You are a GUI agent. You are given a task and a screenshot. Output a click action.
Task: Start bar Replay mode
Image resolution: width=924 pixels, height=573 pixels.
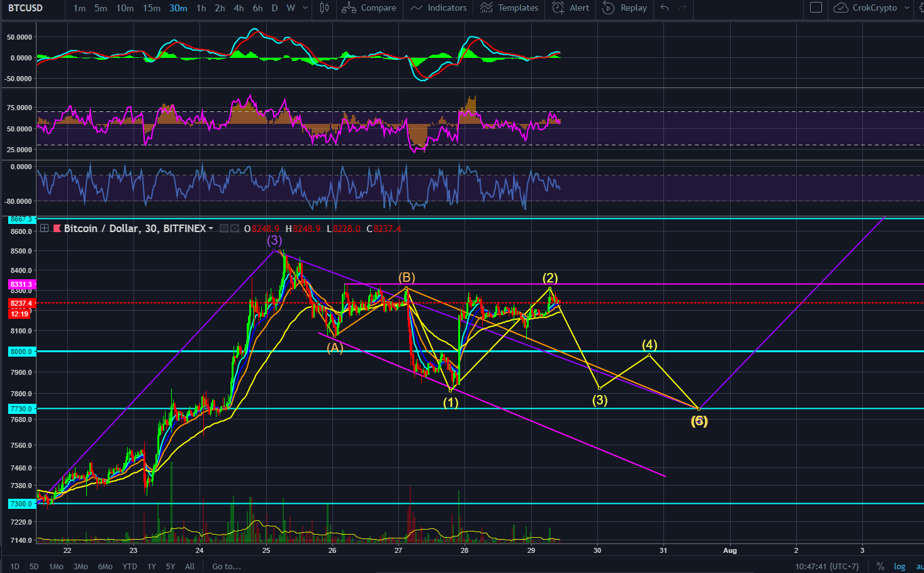pos(624,8)
